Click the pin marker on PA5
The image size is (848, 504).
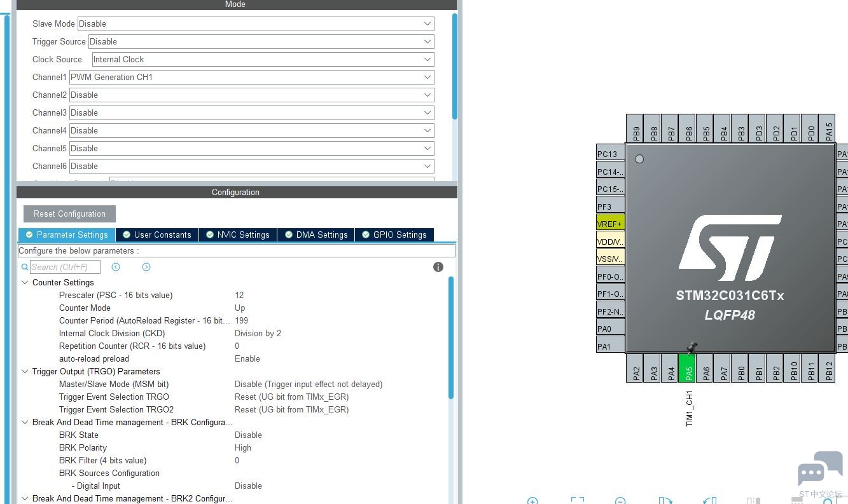(x=692, y=348)
